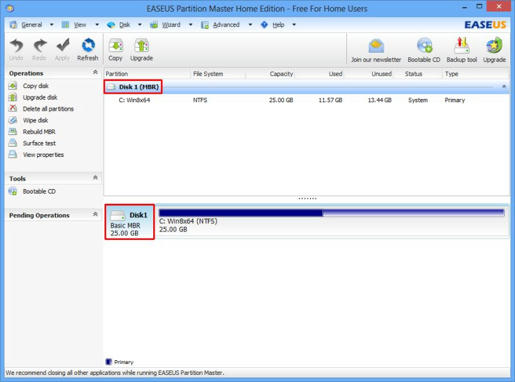This screenshot has width=515, height=382.
Task: Expand the General menu dropdown arrow
Action: pyautogui.click(x=52, y=25)
